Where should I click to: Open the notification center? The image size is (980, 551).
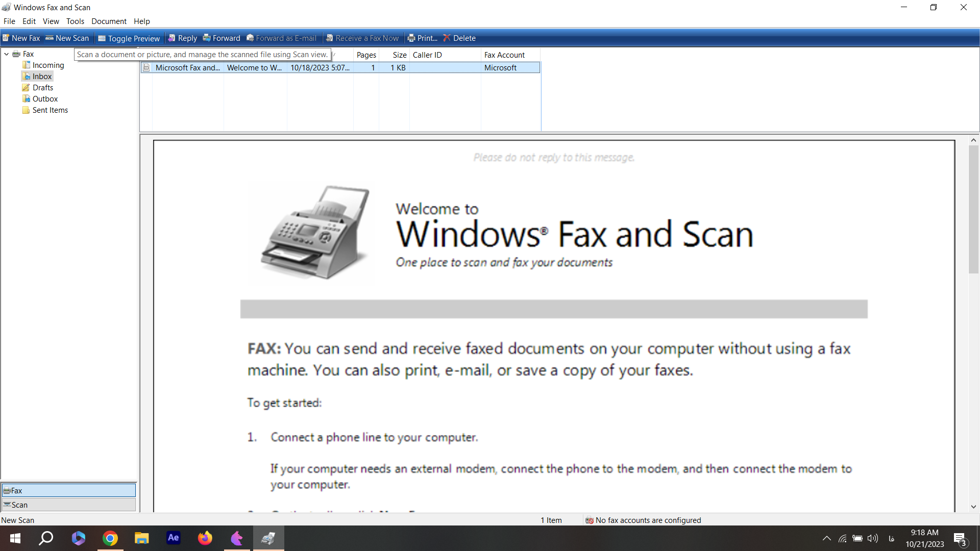click(x=960, y=539)
